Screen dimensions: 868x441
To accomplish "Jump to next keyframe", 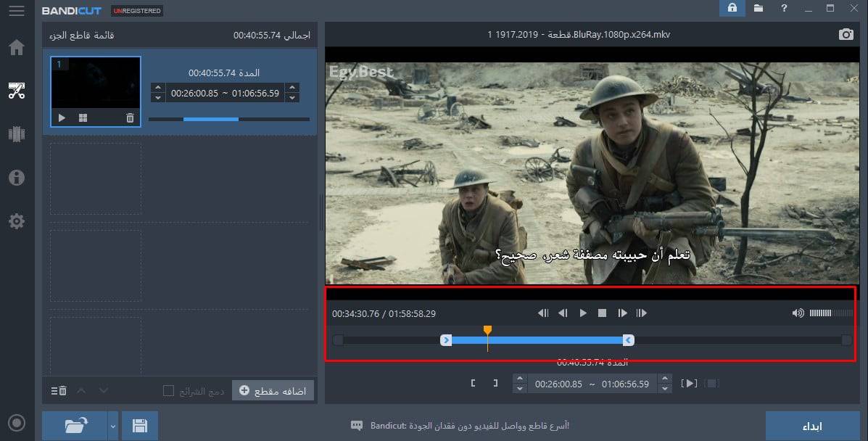I will click(642, 313).
